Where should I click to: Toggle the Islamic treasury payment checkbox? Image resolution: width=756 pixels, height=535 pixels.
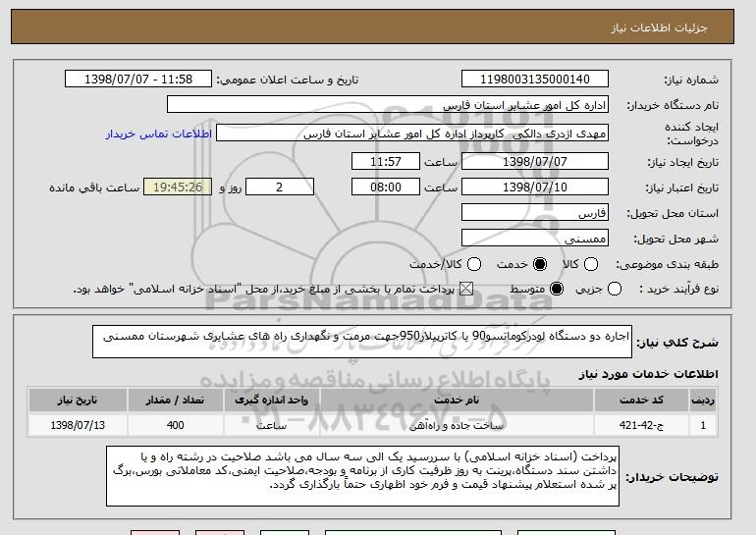coord(465,289)
